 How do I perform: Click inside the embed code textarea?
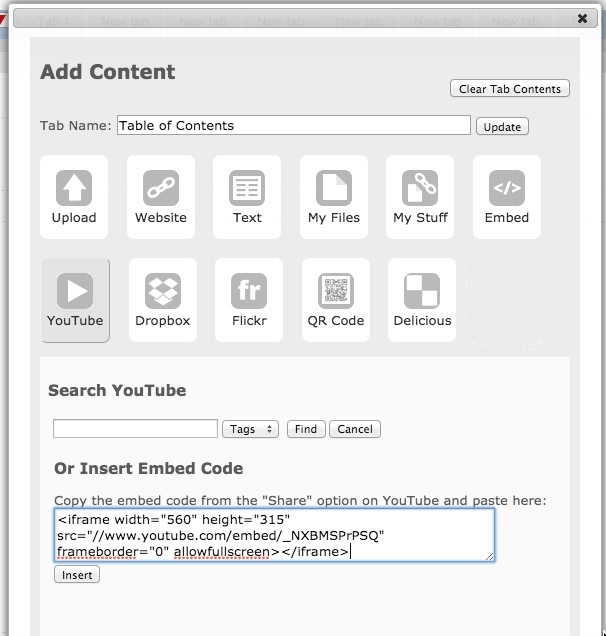(274, 535)
